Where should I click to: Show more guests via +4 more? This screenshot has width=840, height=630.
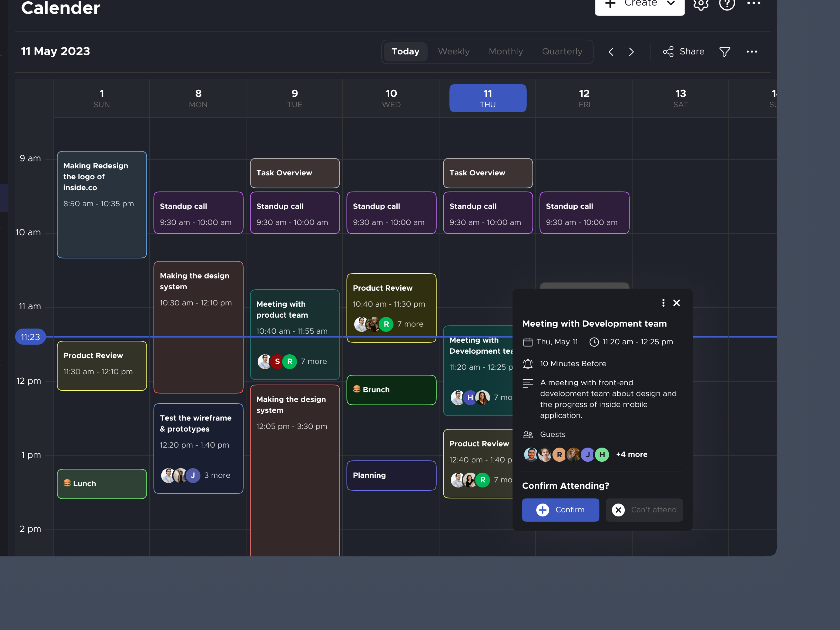click(x=632, y=454)
